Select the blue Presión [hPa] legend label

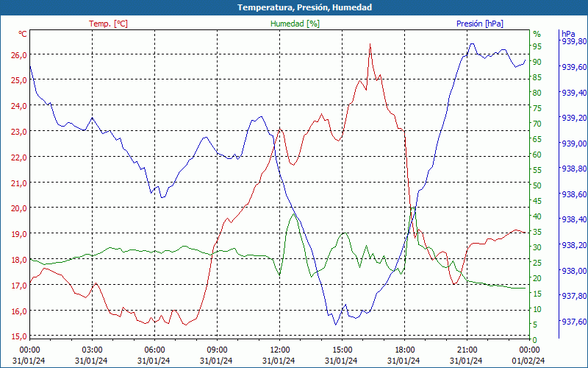480,24
